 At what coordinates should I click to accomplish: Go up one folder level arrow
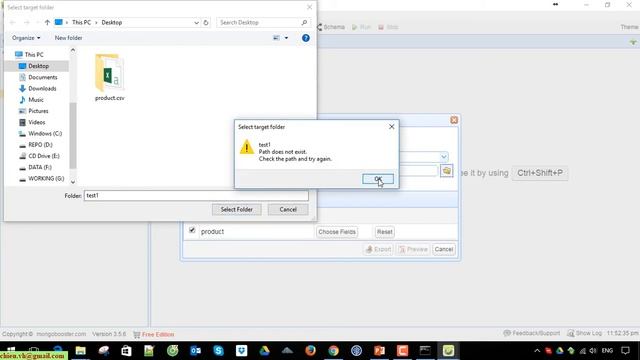pos(47,22)
